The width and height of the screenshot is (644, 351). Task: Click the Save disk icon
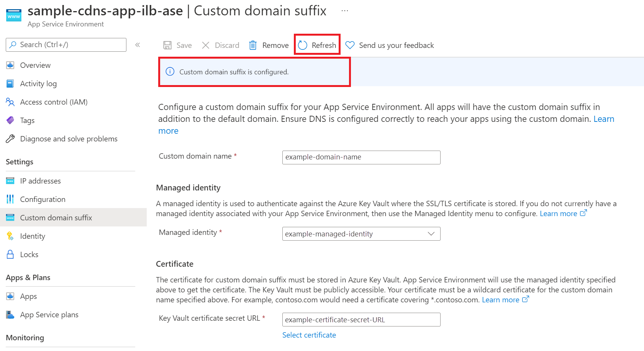(x=167, y=45)
